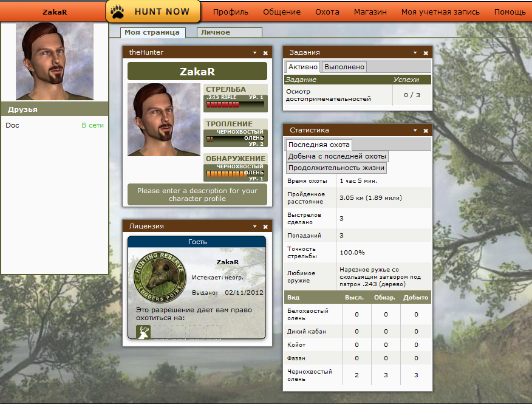Switch to the Личное tab
This screenshot has height=404, width=532.
230,32
